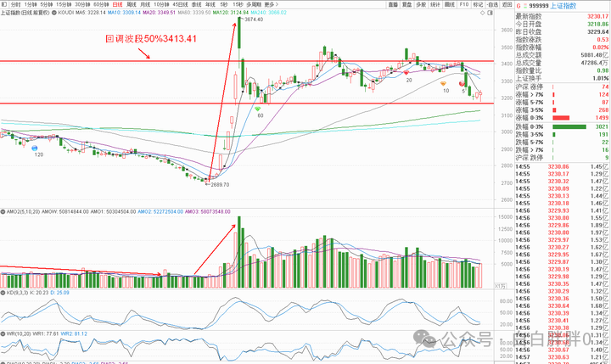Expand the 更多 periods menu
611x364 pixels.
pyautogui.click(x=272, y=4)
